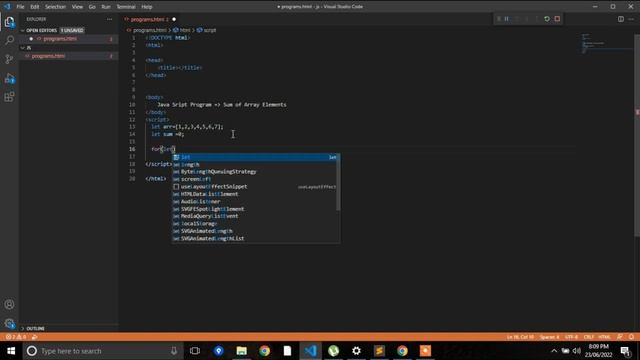The image size is (640, 360).
Task: Open the Source Control view
Action: pyautogui.click(x=9, y=59)
